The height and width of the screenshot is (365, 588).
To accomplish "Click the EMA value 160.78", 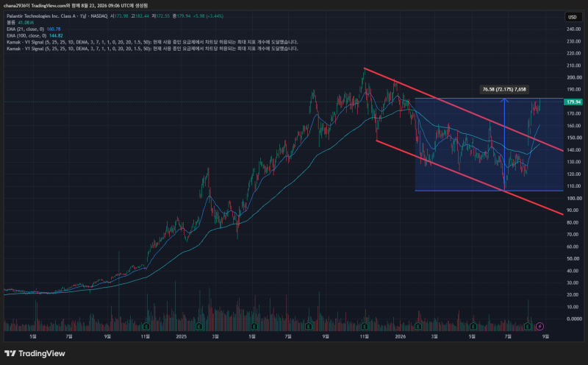I will tap(54, 29).
